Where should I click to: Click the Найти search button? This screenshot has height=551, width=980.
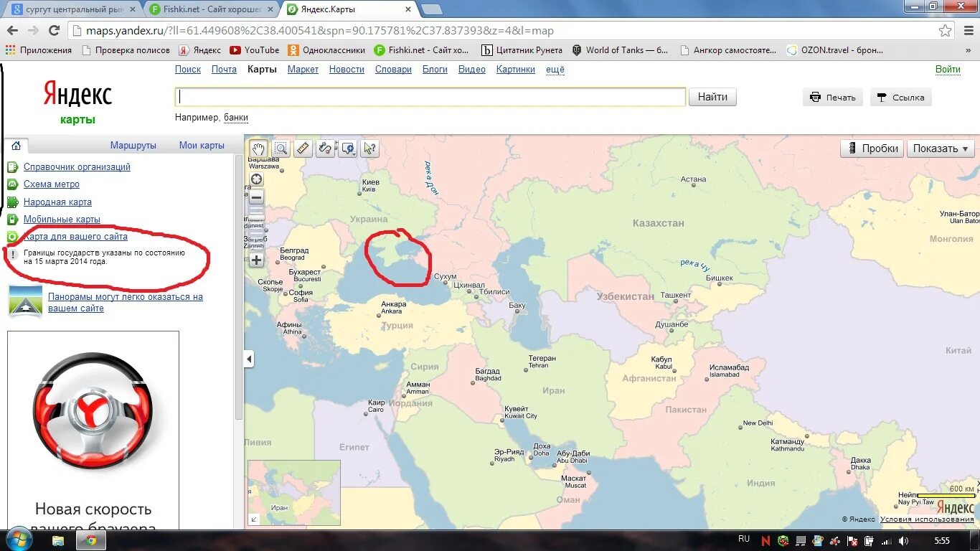pyautogui.click(x=712, y=97)
